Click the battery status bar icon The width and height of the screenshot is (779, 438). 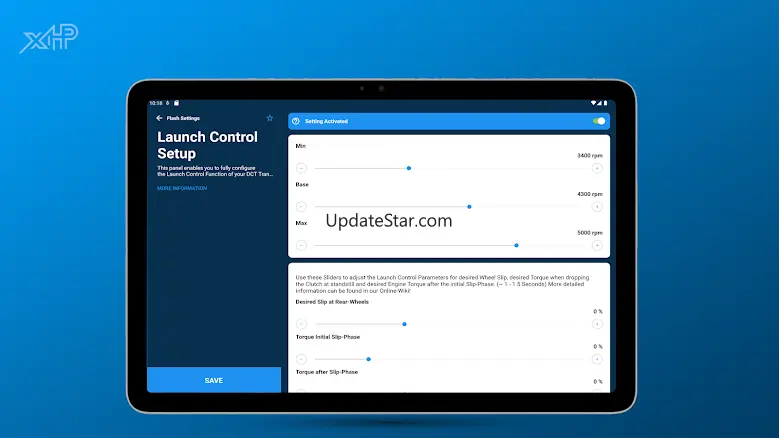tap(605, 103)
